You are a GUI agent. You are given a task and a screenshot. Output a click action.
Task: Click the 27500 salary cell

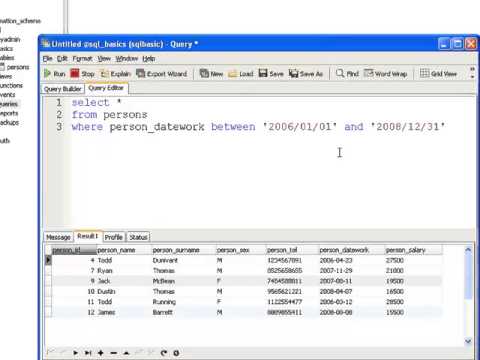414,260
